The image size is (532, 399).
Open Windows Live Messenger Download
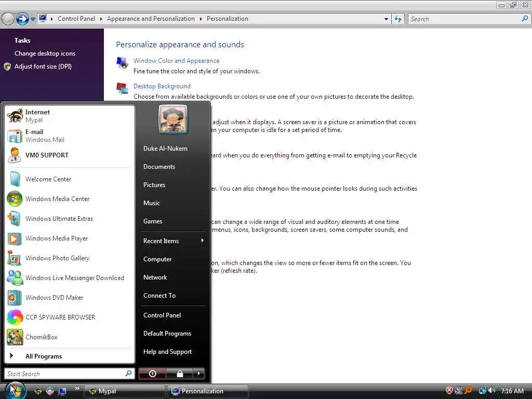(x=70, y=277)
